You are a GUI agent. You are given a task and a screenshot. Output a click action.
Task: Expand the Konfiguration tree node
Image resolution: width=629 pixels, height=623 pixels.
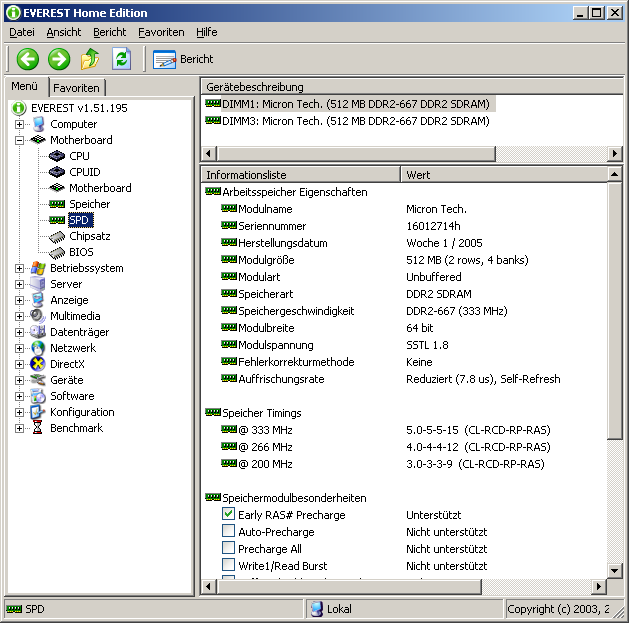coord(19,412)
